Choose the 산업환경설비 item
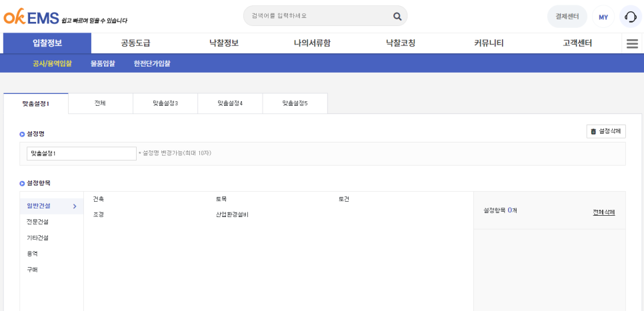This screenshot has height=311, width=644. [232, 214]
